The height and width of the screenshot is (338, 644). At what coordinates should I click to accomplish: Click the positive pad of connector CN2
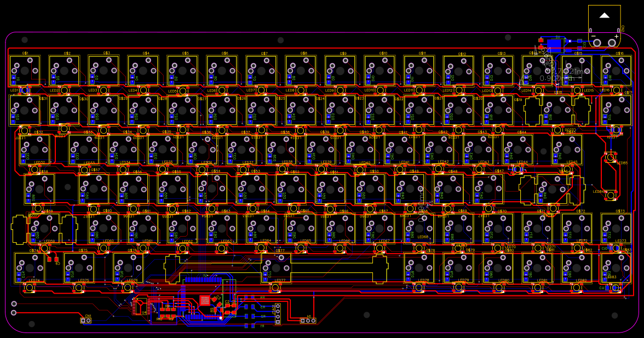pos(612,43)
